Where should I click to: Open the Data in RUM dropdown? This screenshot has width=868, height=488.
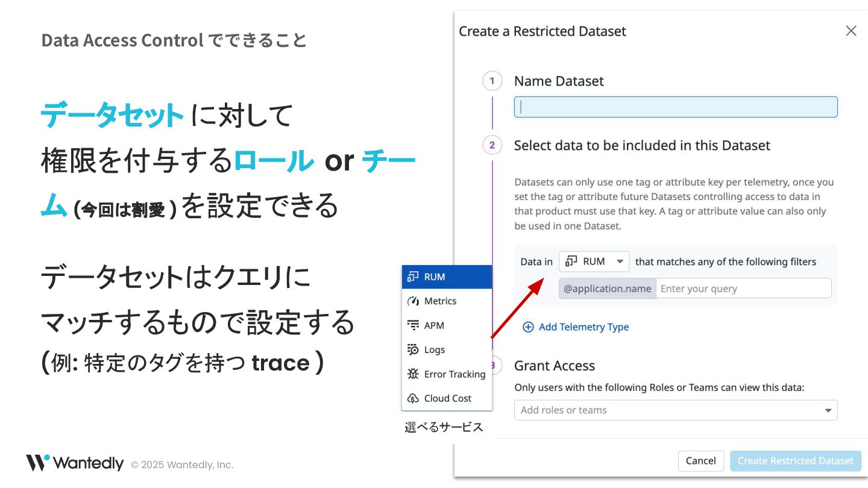pos(594,261)
